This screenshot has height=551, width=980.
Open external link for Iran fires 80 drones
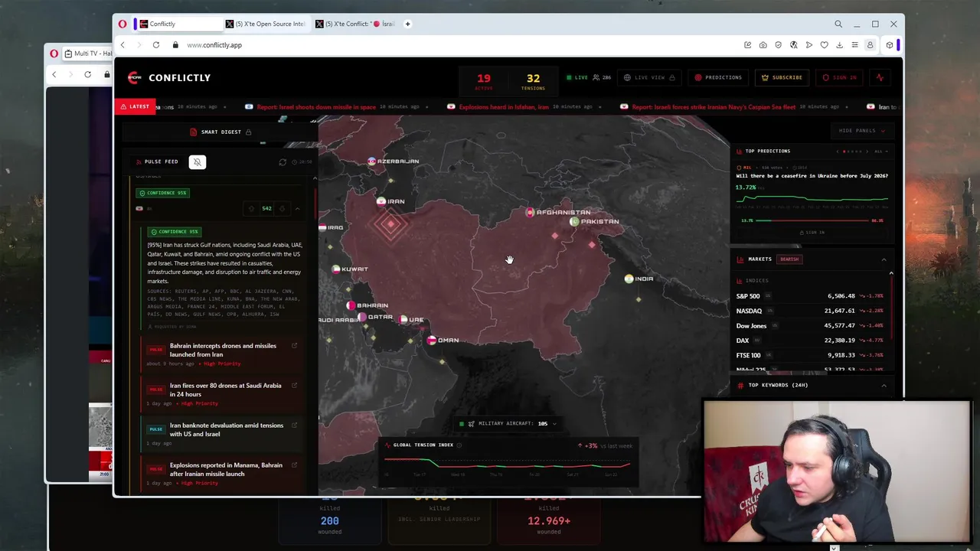[x=294, y=386]
